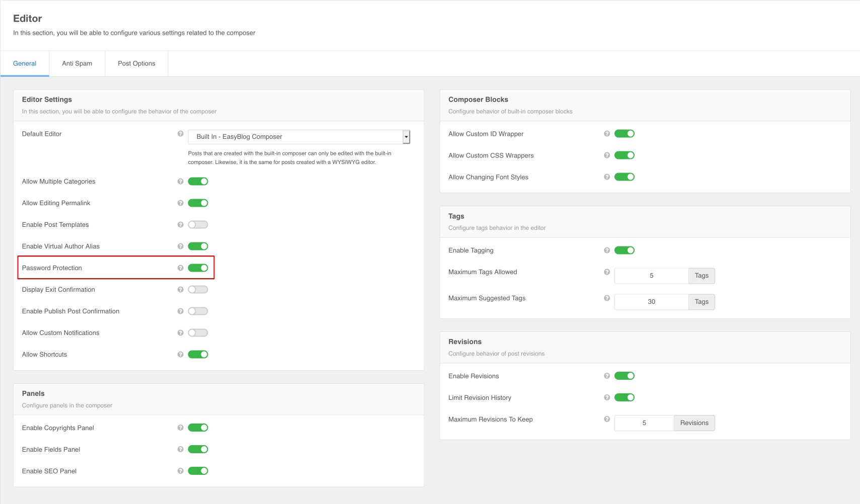
Task: Click help icon beside Enable Post Templates
Action: click(x=180, y=225)
